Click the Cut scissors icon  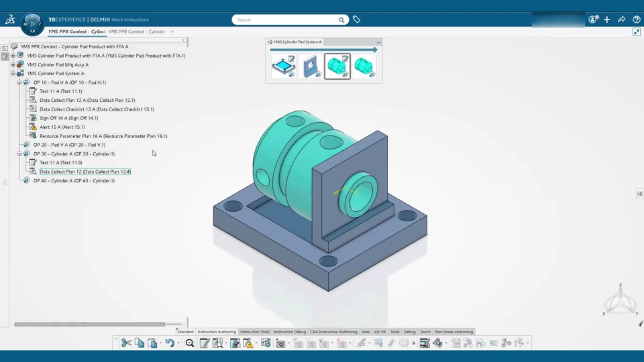pos(127,343)
